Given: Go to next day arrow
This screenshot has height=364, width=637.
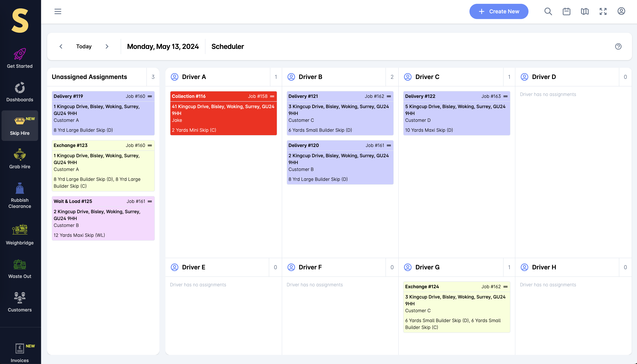Looking at the screenshot, I should click(107, 46).
